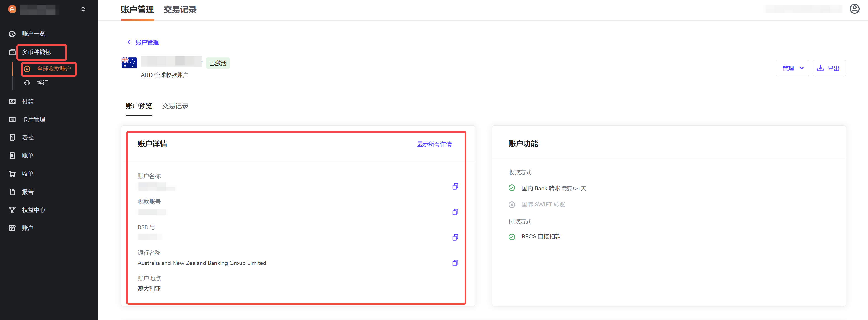Copy the 银行名称 value
The width and height of the screenshot is (868, 320).
(455, 263)
